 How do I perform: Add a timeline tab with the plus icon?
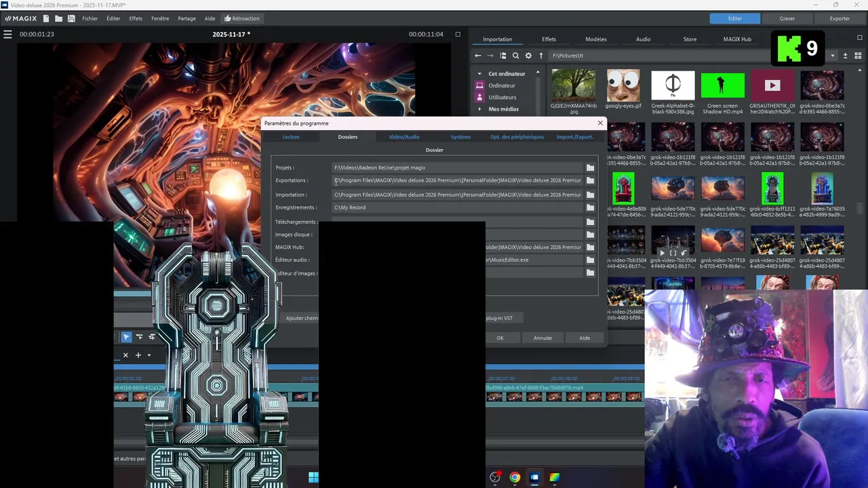(138, 355)
